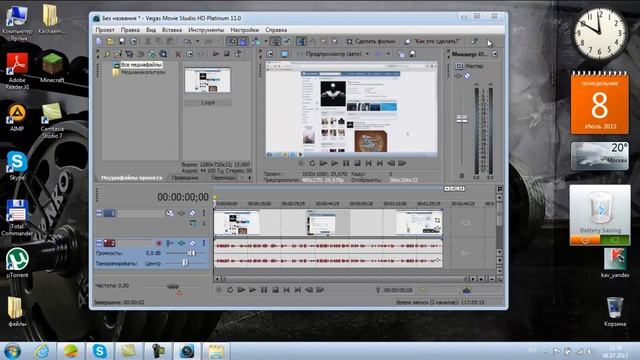Screen dimensions: 640x360
Task: Open track motion on video track 1
Action: (170, 213)
